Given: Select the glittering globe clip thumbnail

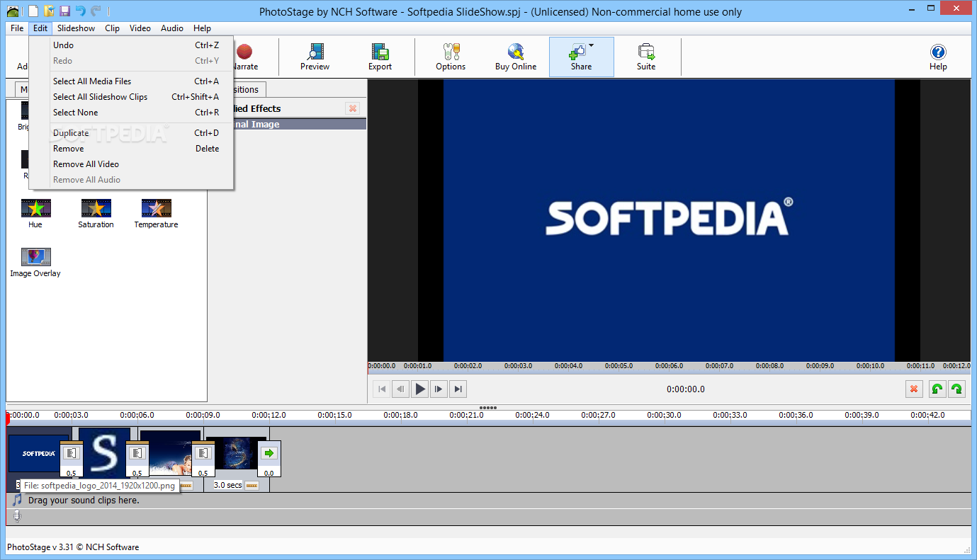Looking at the screenshot, I should 236,453.
